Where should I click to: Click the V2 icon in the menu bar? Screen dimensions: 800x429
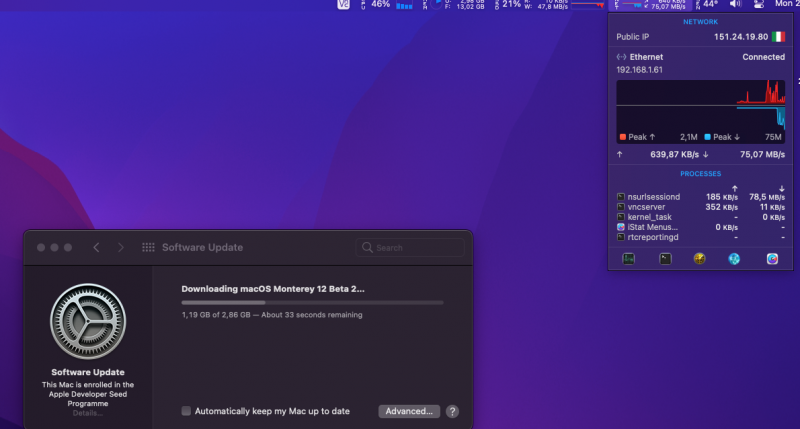point(343,4)
